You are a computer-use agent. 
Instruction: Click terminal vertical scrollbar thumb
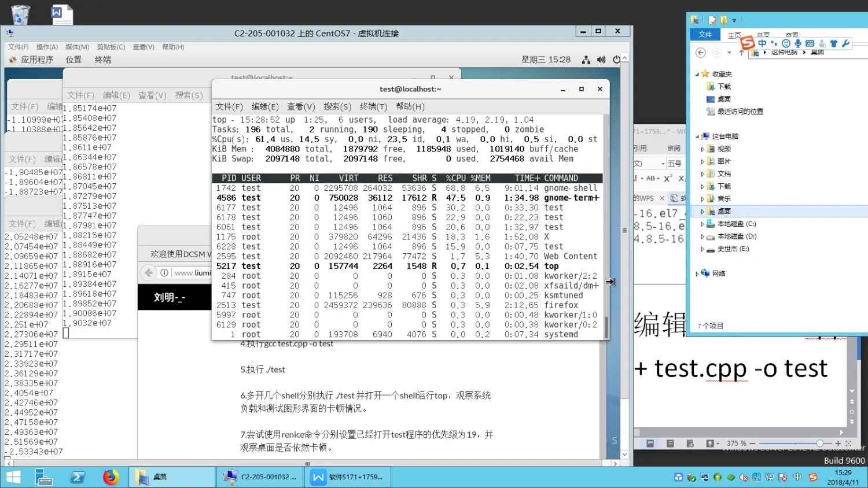click(606, 327)
